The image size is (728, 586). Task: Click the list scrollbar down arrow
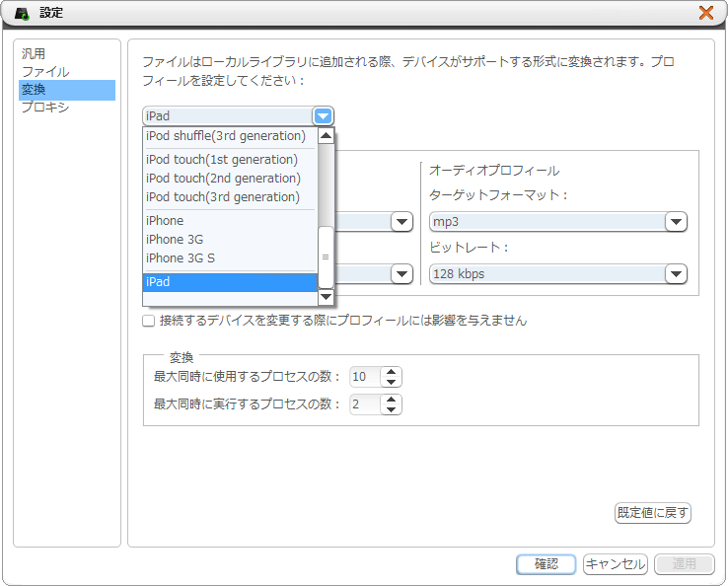(326, 297)
